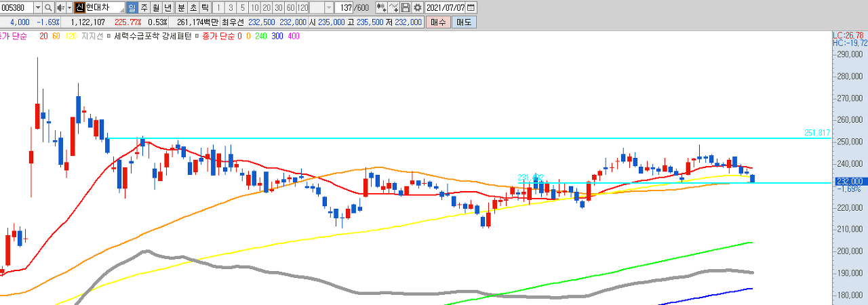Click the blue 300 moving average label
This screenshot has width=868, height=305.
tap(277, 36)
